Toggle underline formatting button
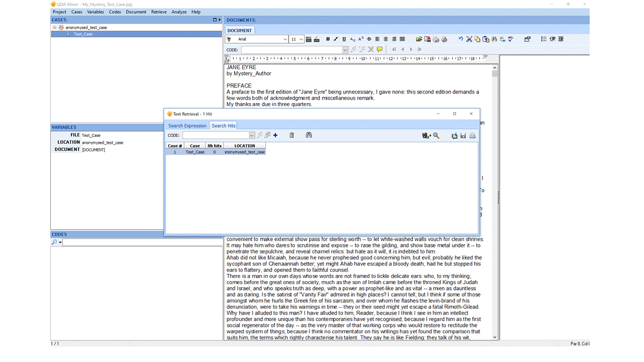This screenshot has width=644, height=362. click(x=344, y=39)
